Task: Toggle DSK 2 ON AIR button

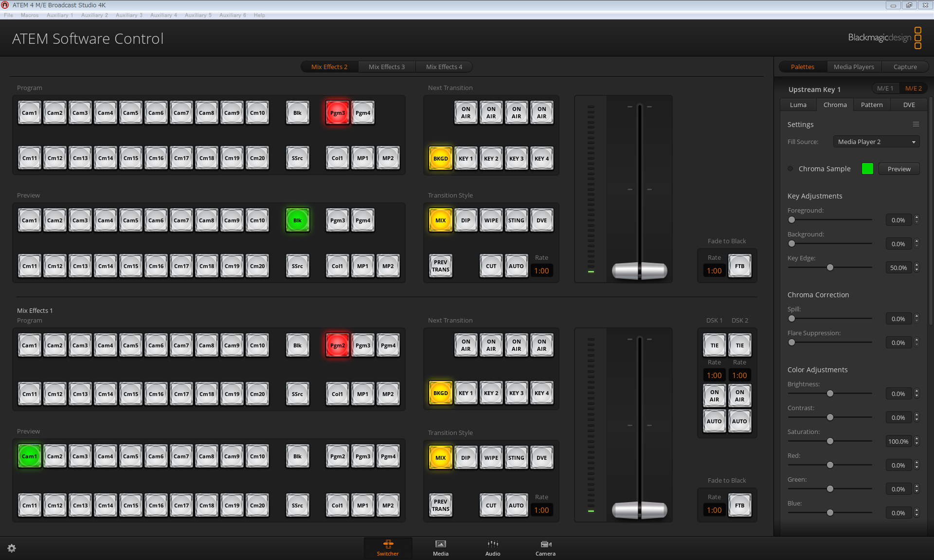Action: (x=739, y=396)
